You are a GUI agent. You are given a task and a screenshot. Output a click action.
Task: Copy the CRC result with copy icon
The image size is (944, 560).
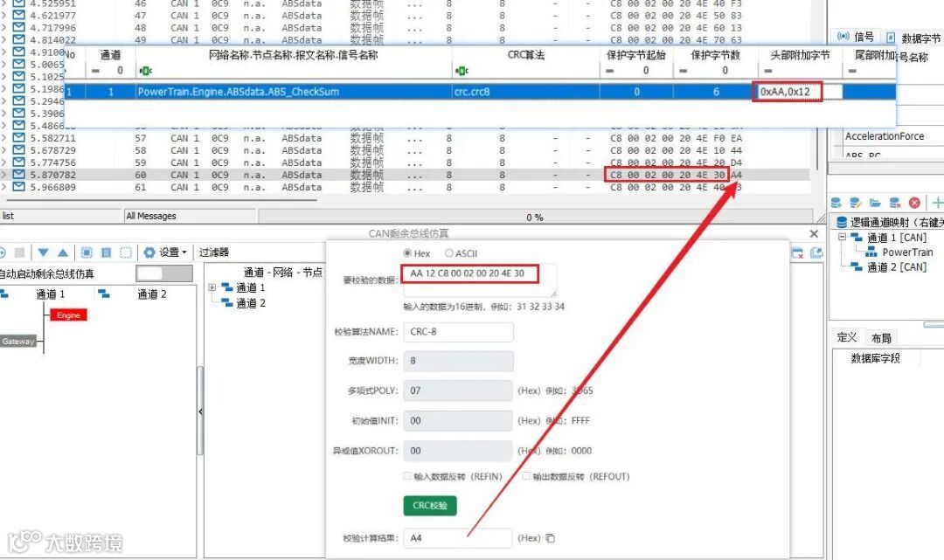(x=551, y=538)
